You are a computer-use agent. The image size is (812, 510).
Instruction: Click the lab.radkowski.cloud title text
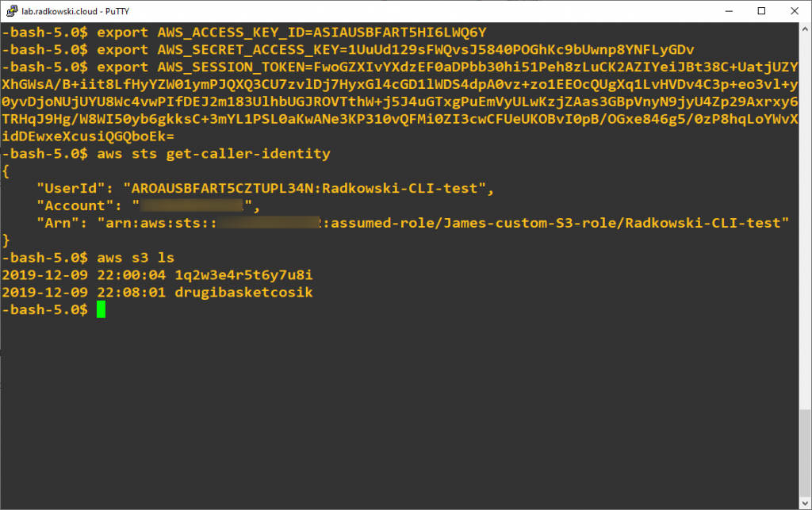[x=59, y=11]
